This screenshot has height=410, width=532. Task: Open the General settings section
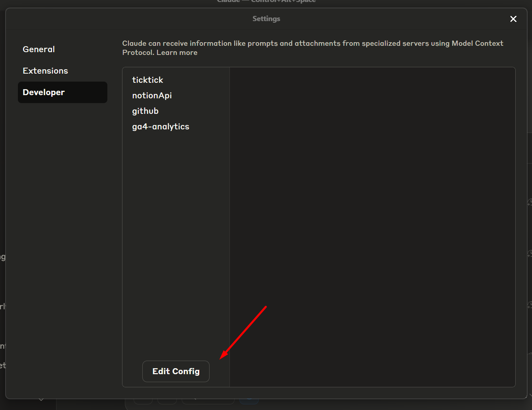point(39,49)
